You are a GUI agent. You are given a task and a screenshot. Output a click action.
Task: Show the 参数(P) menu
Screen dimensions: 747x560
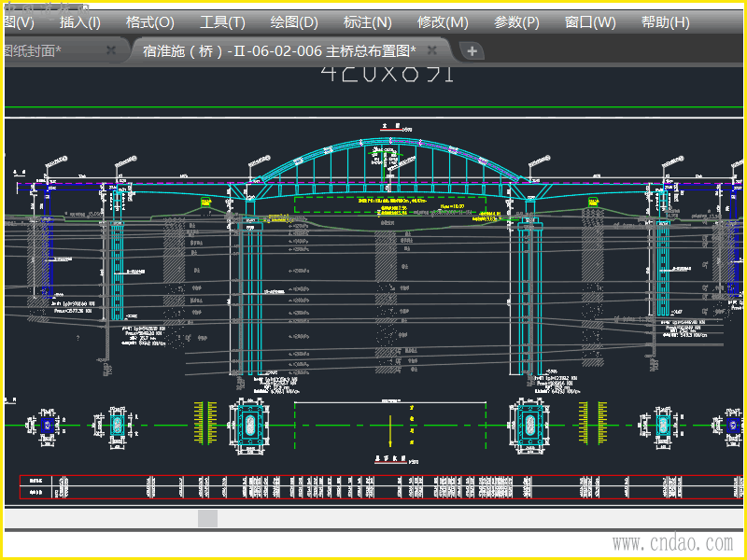[516, 22]
